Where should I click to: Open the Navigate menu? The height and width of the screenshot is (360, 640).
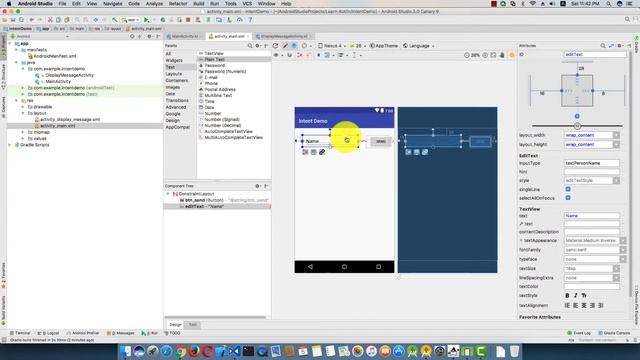tap(112, 4)
